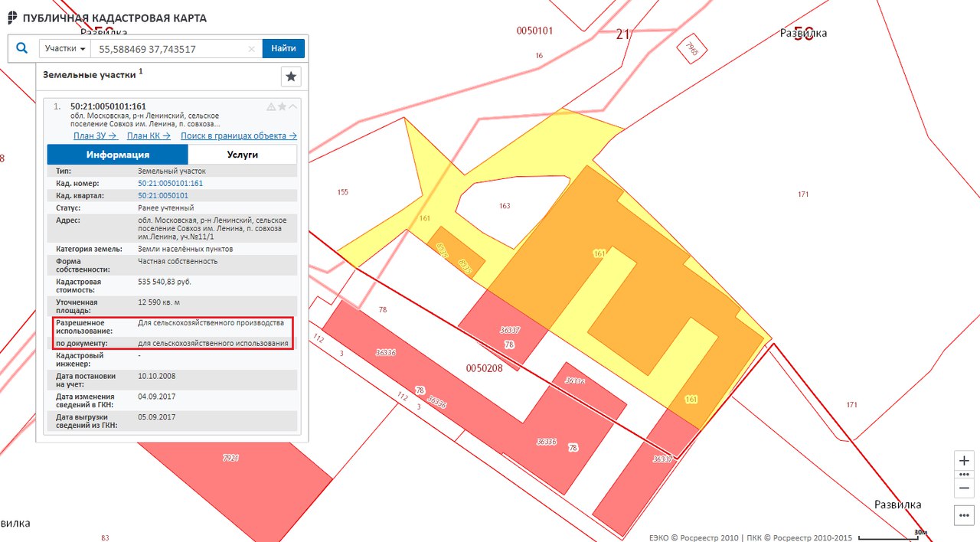The image size is (980, 542).
Task: Zoom in the map with plus button
Action: click(x=964, y=461)
